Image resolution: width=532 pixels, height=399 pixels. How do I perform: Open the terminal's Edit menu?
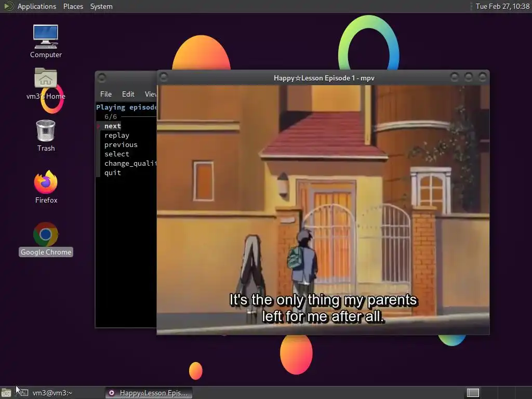[128, 94]
